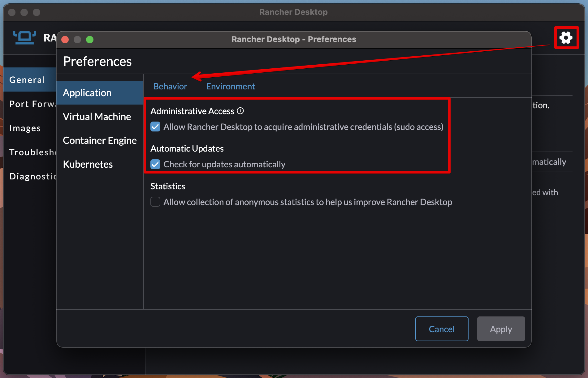Enable anonymous statistics collection checkbox

pyautogui.click(x=155, y=202)
